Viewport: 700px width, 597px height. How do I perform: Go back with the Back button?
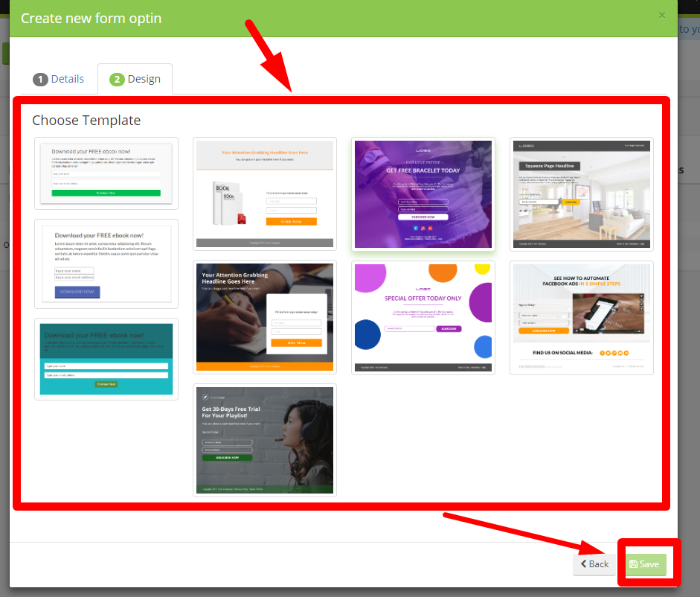pos(594,564)
